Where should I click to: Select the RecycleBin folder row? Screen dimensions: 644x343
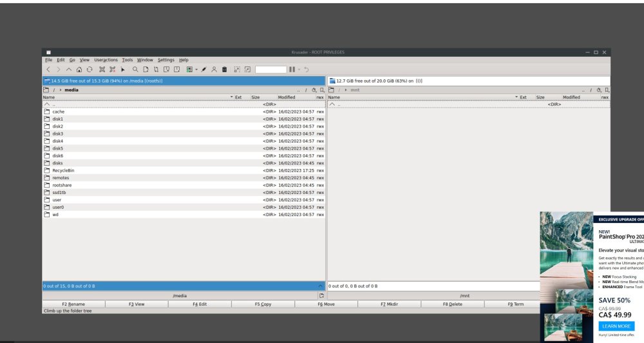click(x=184, y=170)
